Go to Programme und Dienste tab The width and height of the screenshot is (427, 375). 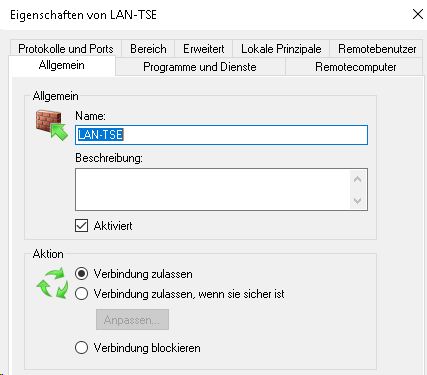coord(200,67)
